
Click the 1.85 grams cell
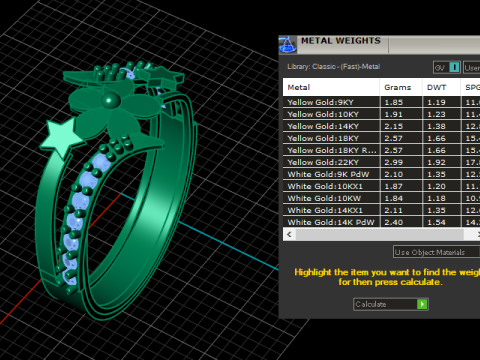(x=401, y=102)
